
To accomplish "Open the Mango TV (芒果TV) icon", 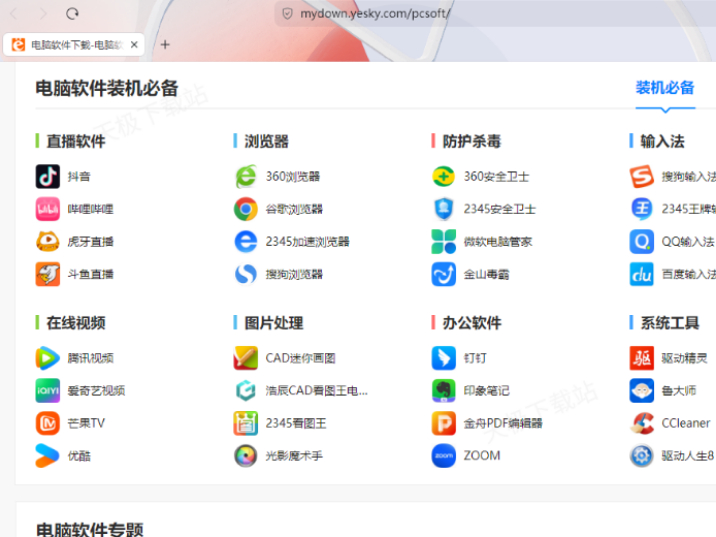I will tap(47, 423).
